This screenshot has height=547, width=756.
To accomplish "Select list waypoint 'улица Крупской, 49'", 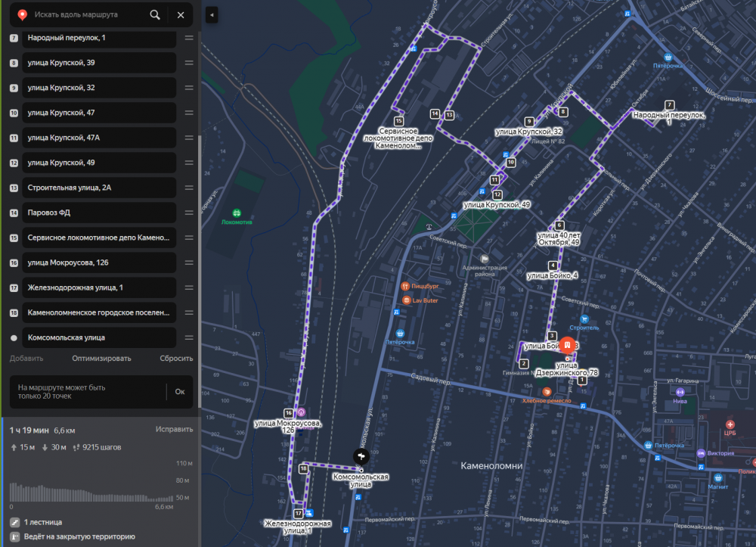I will coord(99,163).
